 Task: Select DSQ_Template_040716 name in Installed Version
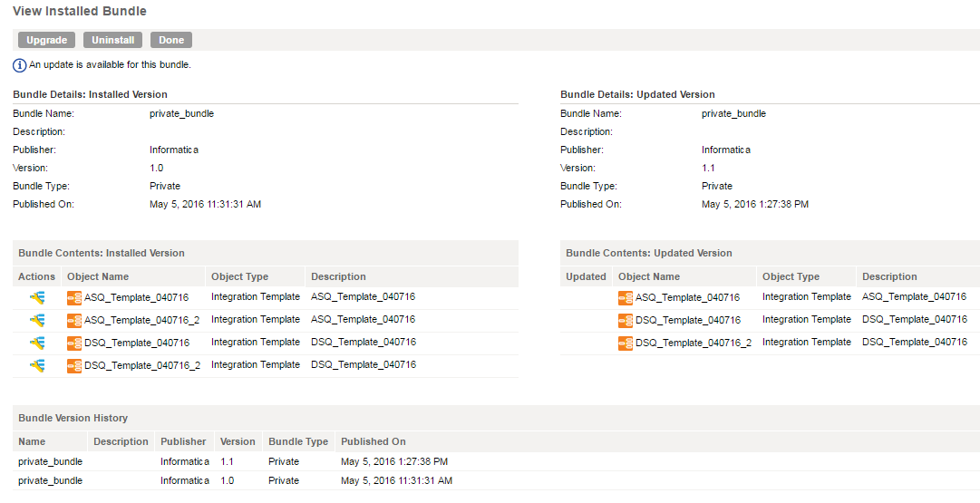(137, 343)
